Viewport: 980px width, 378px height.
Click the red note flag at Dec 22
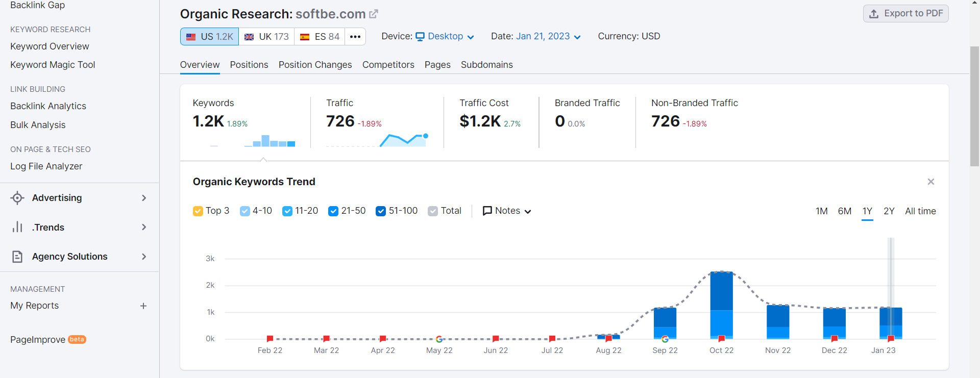coord(835,339)
